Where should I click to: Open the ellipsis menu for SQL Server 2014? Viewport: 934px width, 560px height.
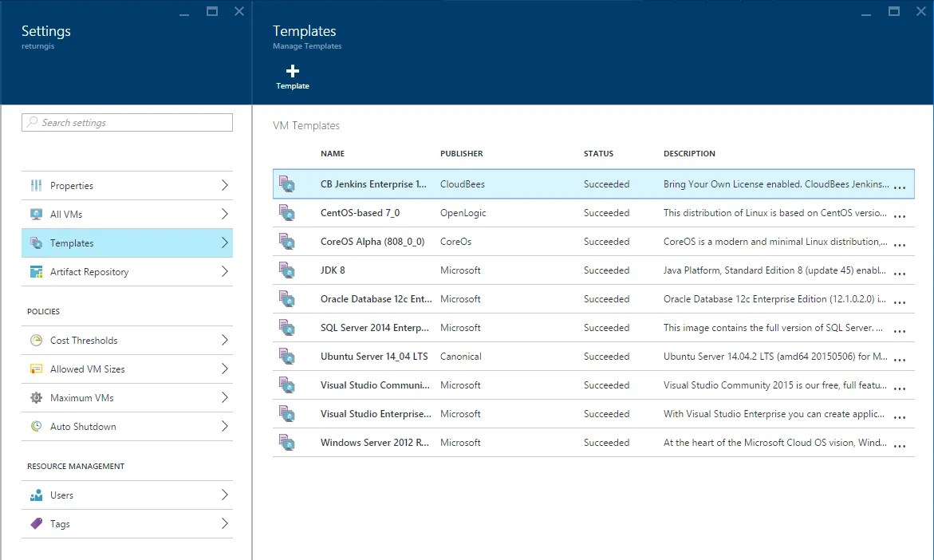[900, 330]
